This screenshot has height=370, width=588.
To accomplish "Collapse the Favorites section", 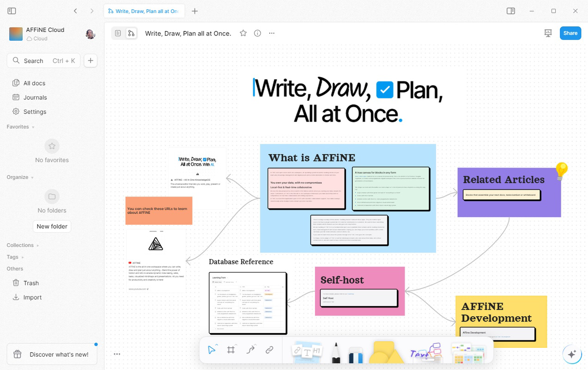I will [20, 127].
